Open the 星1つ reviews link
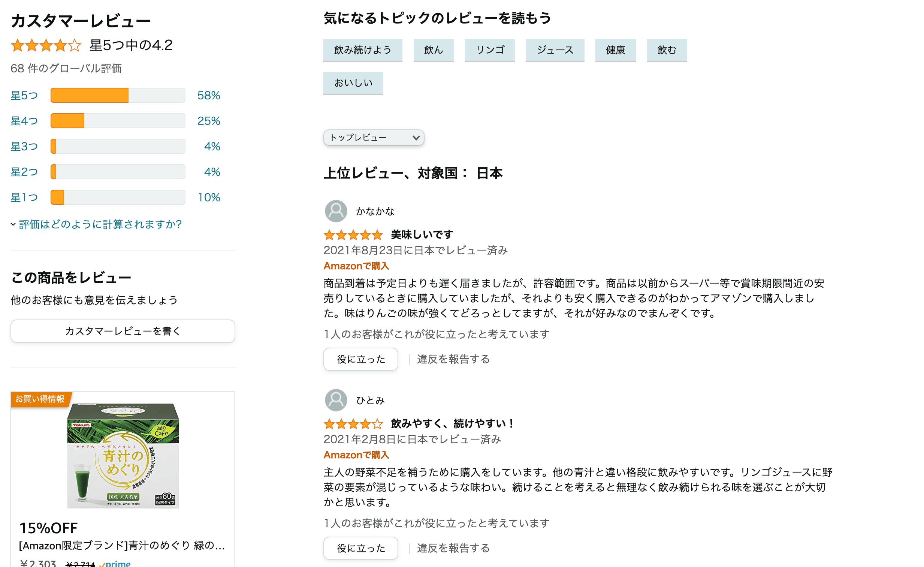 [24, 197]
